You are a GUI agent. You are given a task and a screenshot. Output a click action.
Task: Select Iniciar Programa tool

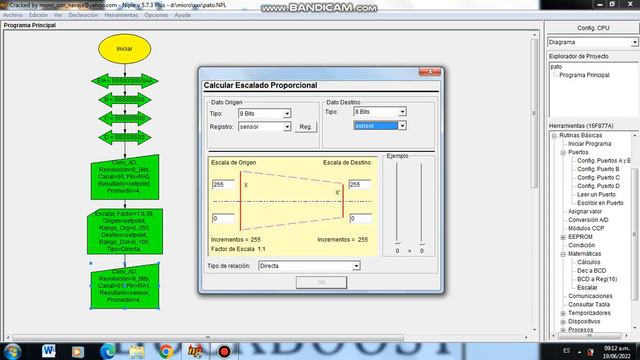(x=589, y=144)
